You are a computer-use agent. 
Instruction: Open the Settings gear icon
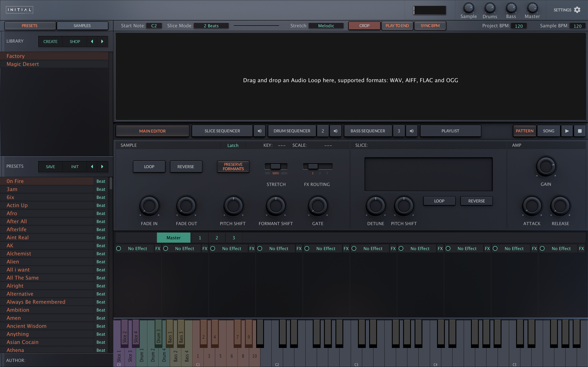tap(577, 10)
